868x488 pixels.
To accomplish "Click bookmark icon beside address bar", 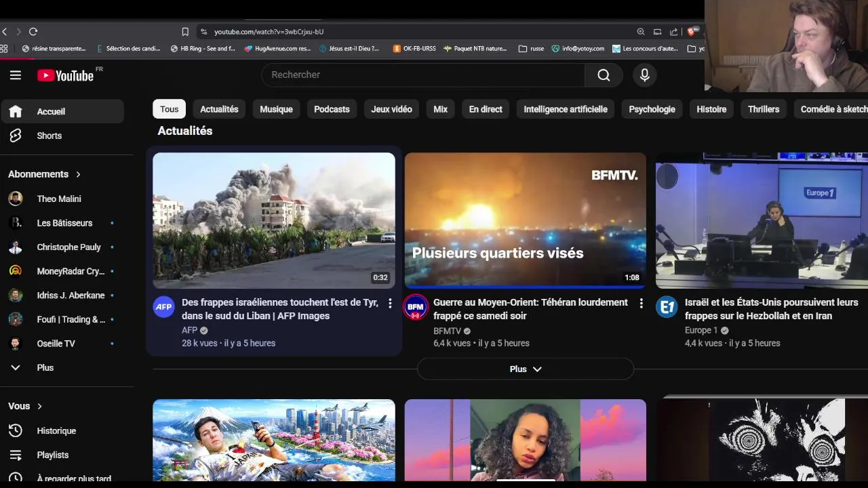I will [x=185, y=32].
